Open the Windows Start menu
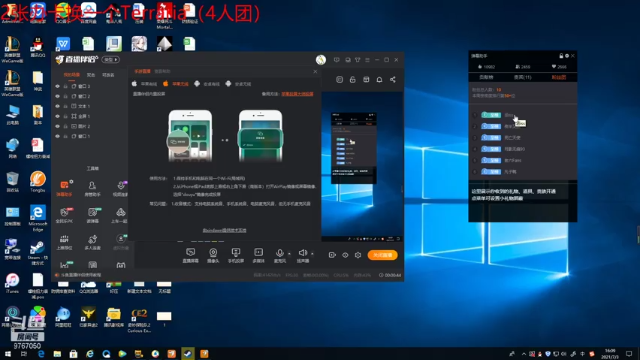The width and height of the screenshot is (640, 360). pyautogui.click(x=7, y=354)
